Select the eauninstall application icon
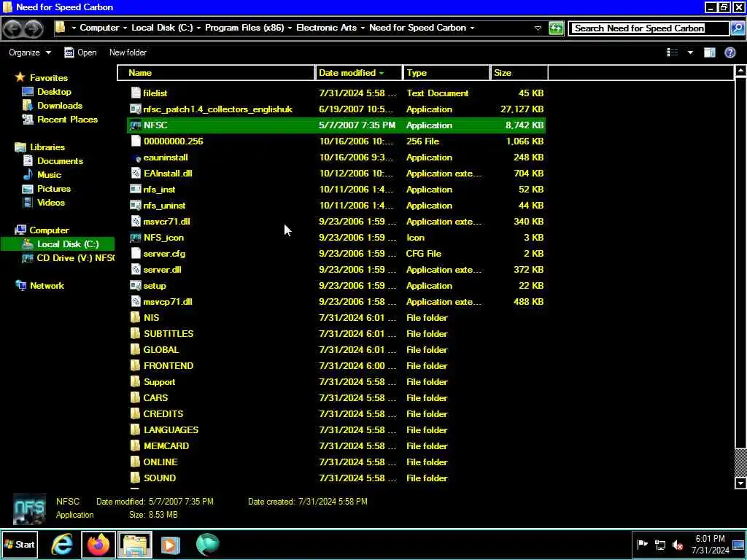This screenshot has width=747, height=560. [x=136, y=157]
